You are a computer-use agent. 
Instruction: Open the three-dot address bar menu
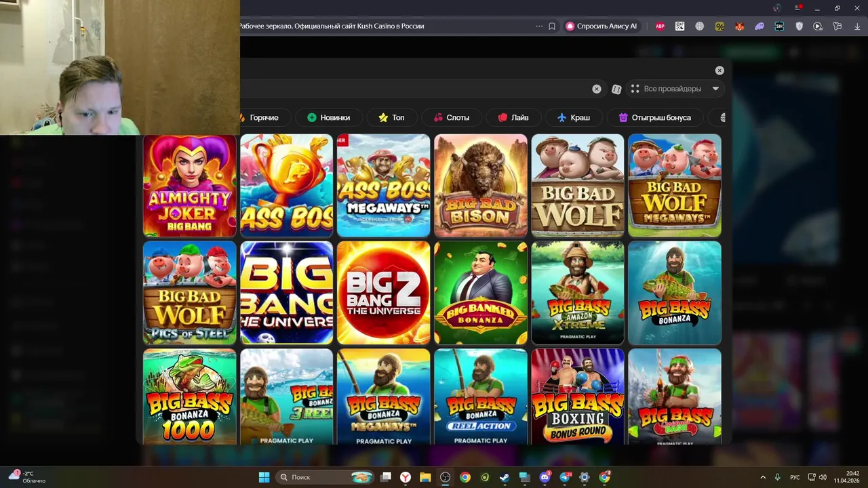coord(539,26)
